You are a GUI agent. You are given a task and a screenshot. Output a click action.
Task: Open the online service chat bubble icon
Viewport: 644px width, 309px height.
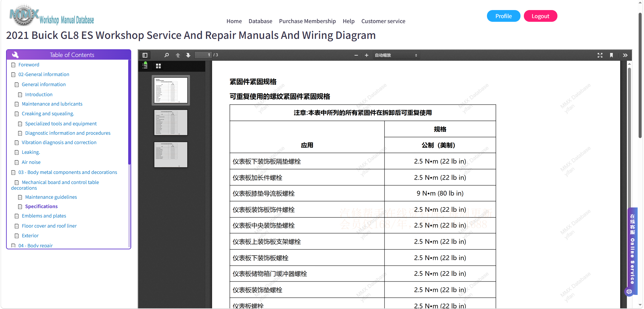629,292
